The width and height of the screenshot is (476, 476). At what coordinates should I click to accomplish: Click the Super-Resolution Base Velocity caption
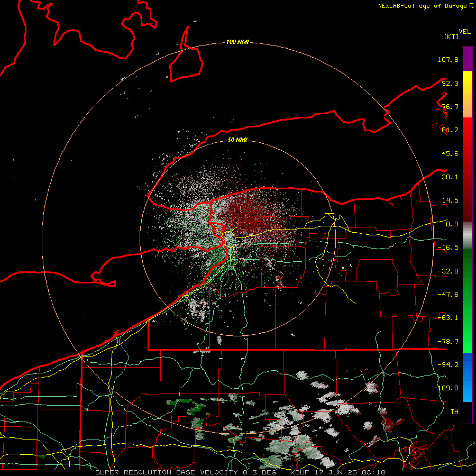click(240, 472)
